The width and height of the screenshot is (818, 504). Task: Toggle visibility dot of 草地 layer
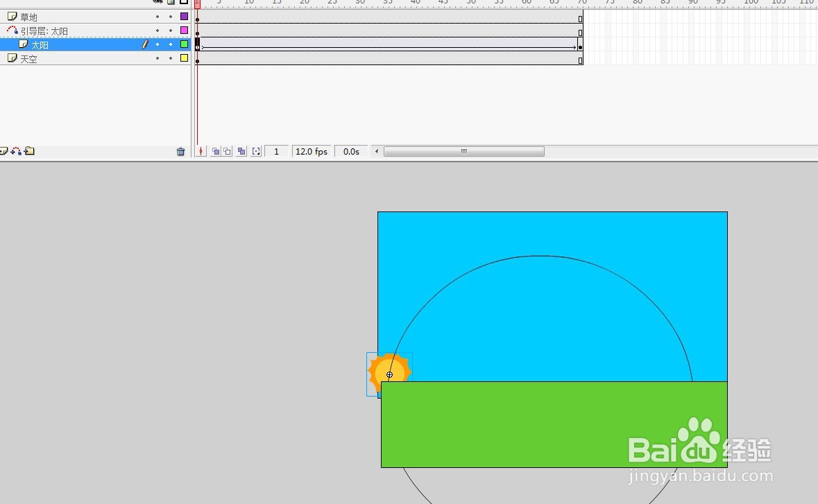(x=157, y=17)
